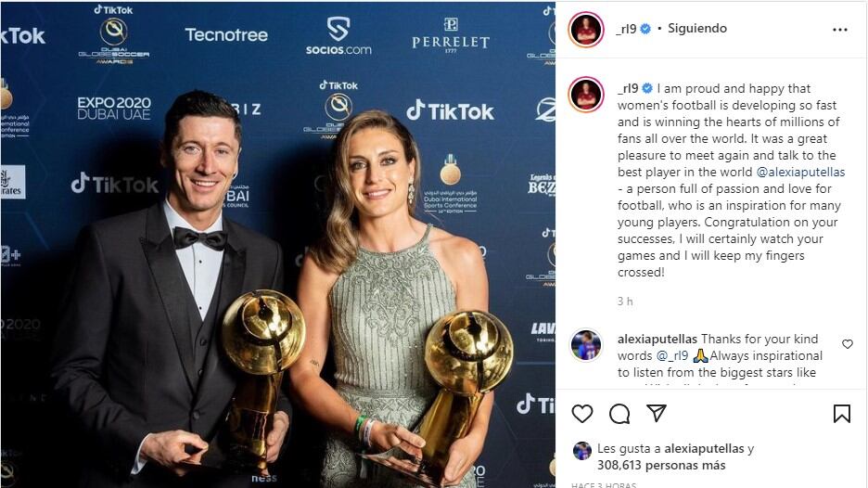868x488 pixels.
Task: Click alexiaputellas name in the Les gusta line
Action: tap(704, 449)
